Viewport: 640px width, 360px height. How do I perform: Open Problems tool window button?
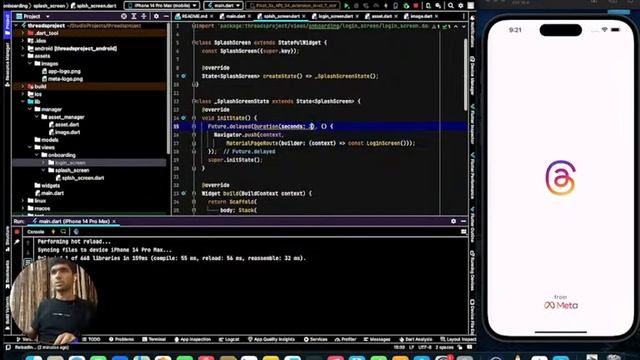121,340
